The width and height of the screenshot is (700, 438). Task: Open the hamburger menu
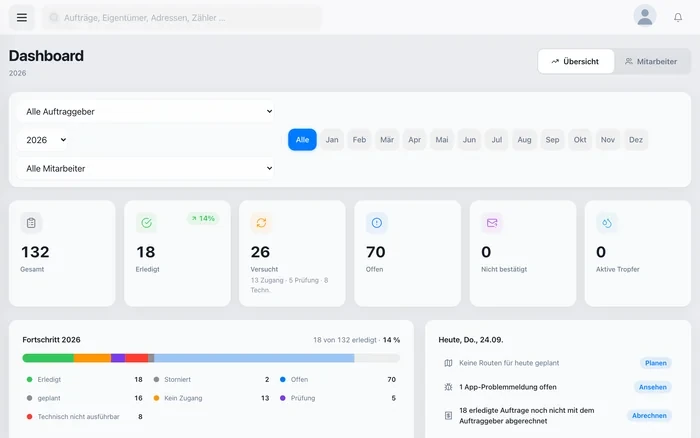pyautogui.click(x=21, y=17)
